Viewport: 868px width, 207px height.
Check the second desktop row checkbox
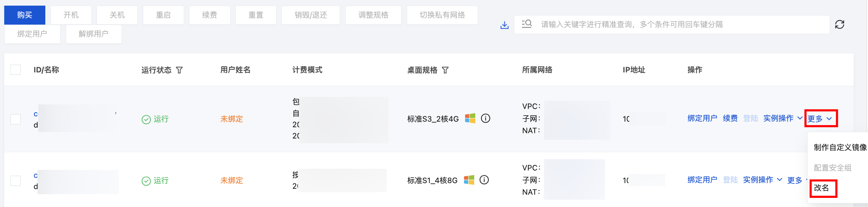16,181
